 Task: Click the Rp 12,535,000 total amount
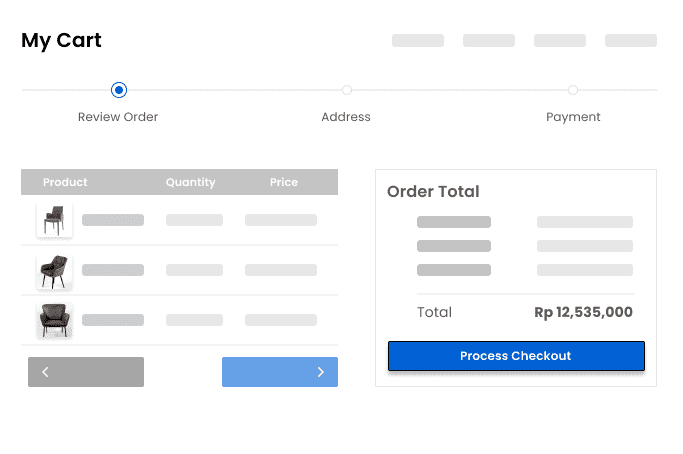tap(583, 312)
